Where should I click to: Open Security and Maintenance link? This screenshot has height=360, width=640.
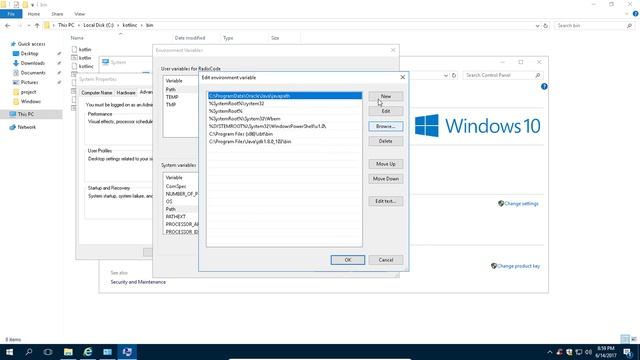click(138, 282)
